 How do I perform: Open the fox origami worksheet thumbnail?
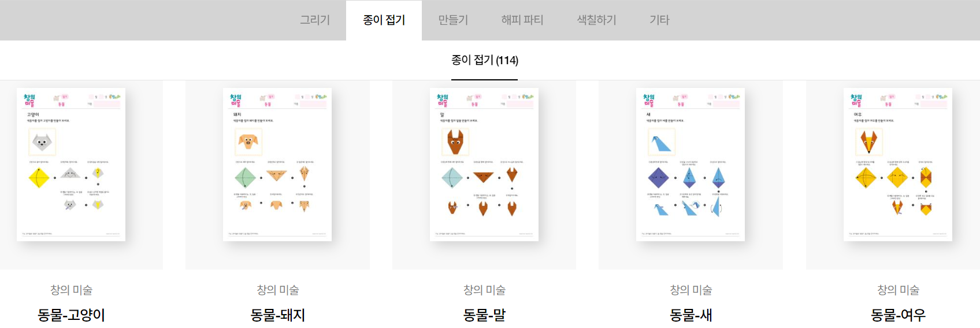click(x=898, y=165)
